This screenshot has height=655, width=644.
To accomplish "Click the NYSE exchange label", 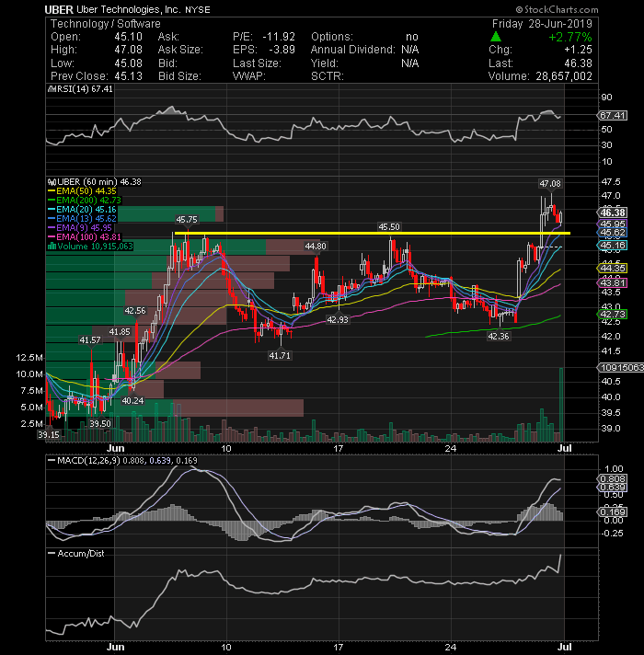I will 198,10.
